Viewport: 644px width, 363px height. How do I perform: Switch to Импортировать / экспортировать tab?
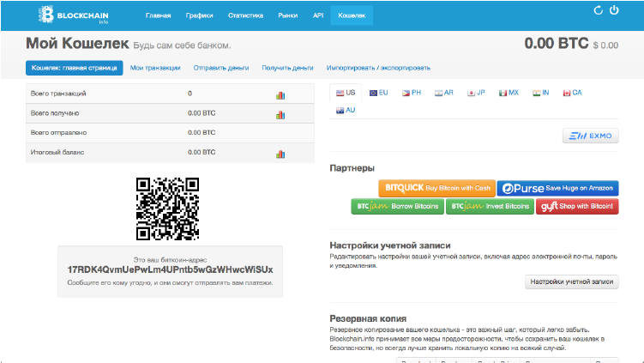tap(378, 68)
